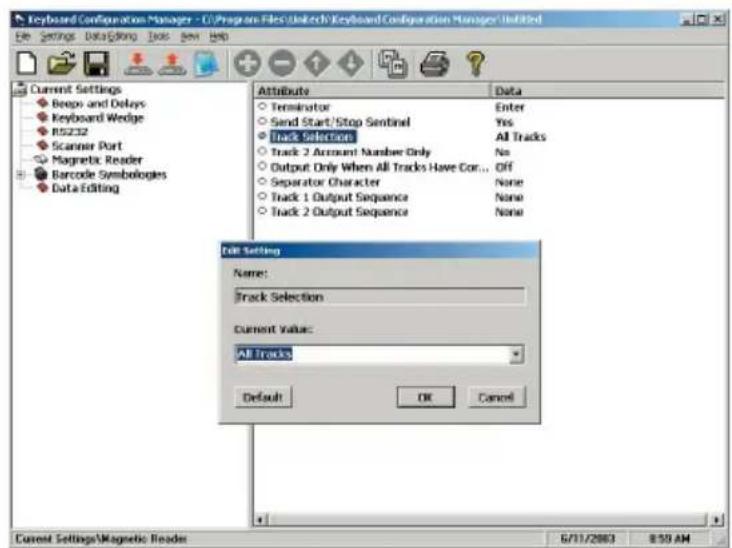Select Send Start/Stop Sentinel attribute radio
732x548 pixels.
click(x=262, y=121)
